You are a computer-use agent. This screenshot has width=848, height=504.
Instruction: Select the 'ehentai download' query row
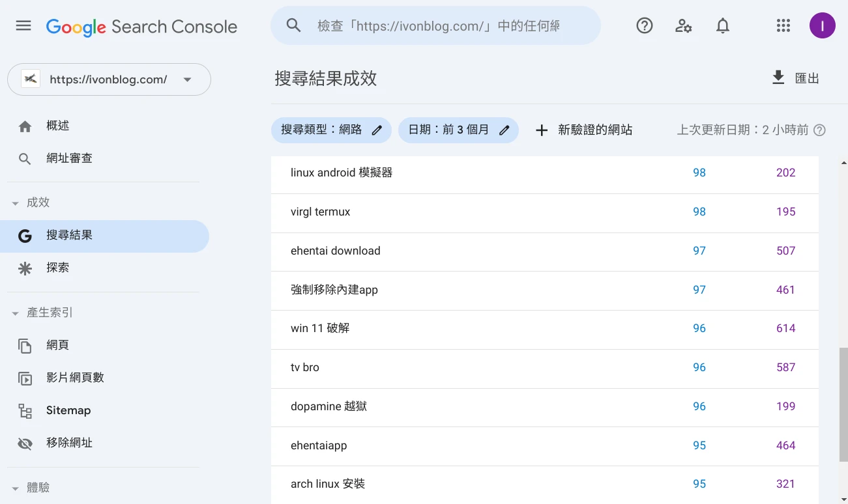coord(336,251)
